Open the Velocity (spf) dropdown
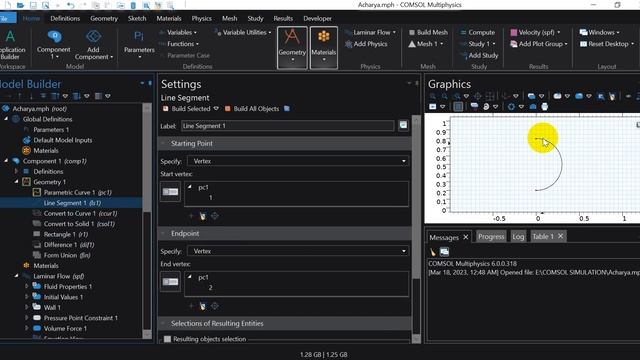The height and width of the screenshot is (360, 640). pos(536,32)
